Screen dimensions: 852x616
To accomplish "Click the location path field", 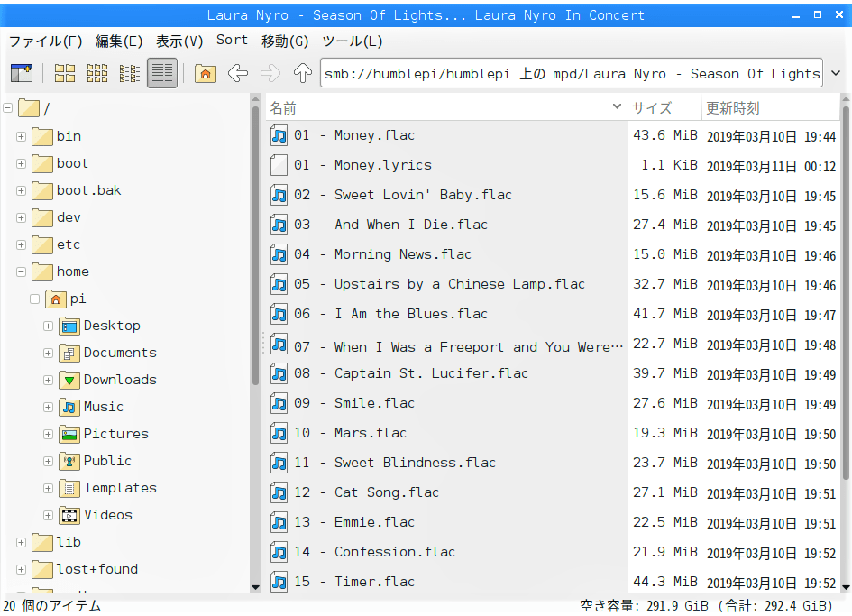I will pyautogui.click(x=571, y=73).
